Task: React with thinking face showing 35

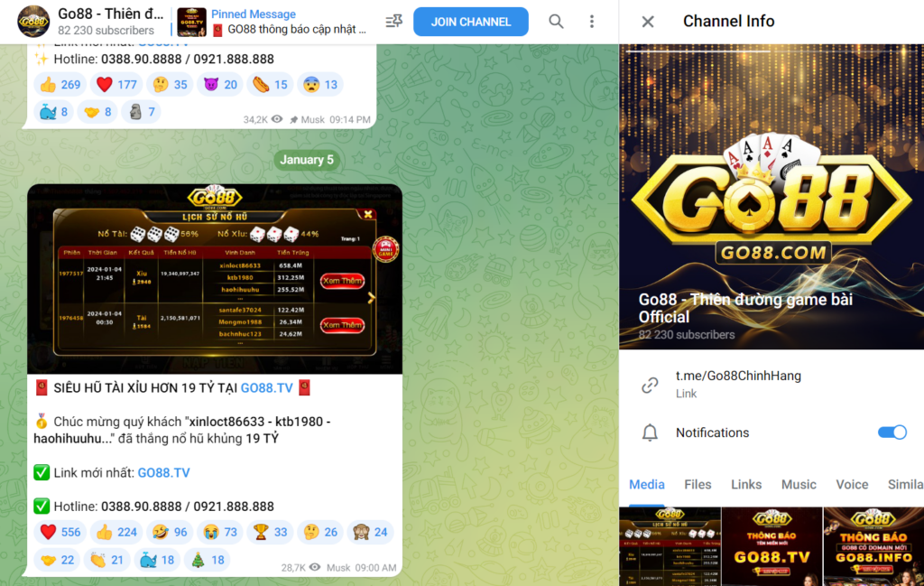Action: coord(171,84)
